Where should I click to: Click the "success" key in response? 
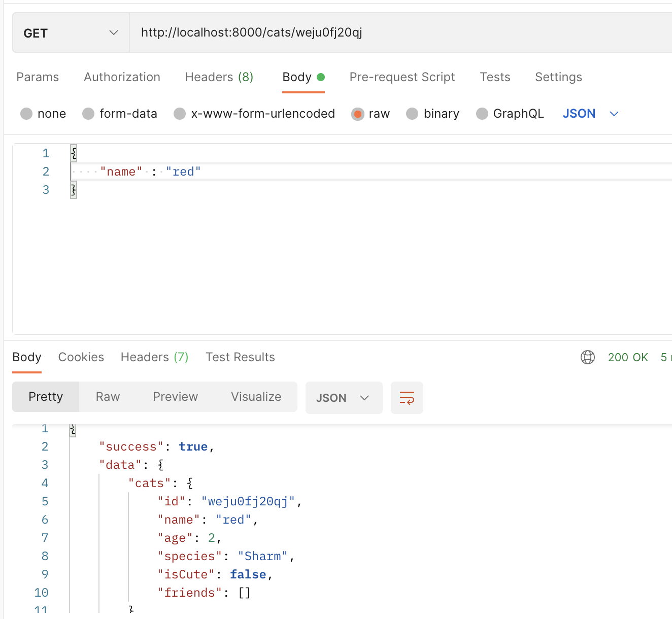(131, 446)
